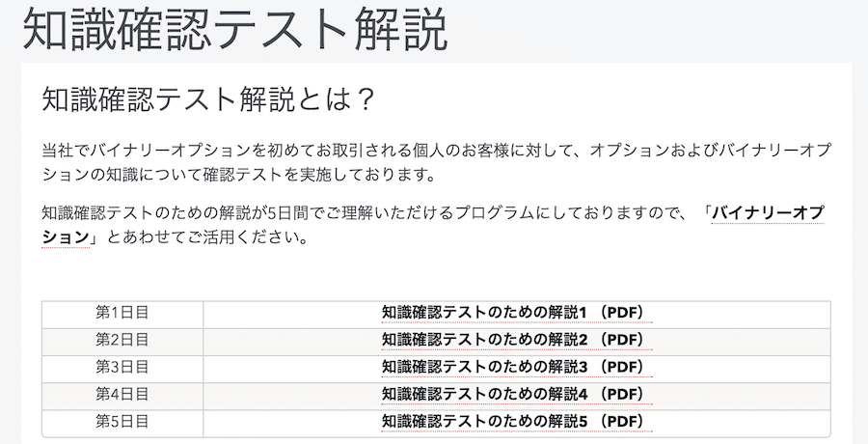Select the 第3日目 table cell

pos(122,367)
